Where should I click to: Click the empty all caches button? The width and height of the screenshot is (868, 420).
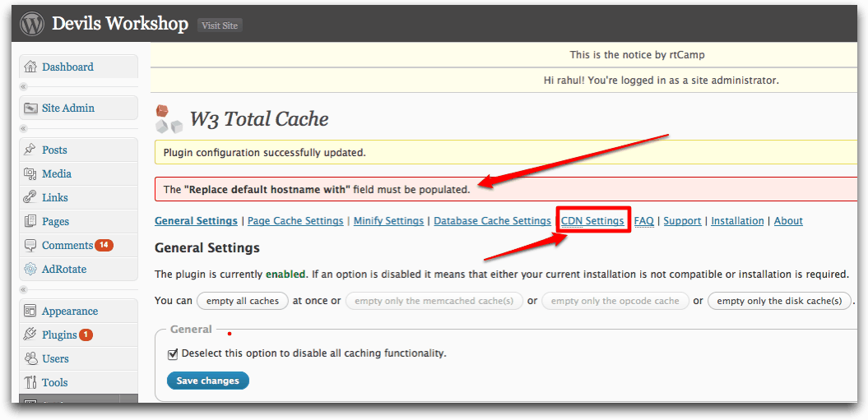point(243,301)
